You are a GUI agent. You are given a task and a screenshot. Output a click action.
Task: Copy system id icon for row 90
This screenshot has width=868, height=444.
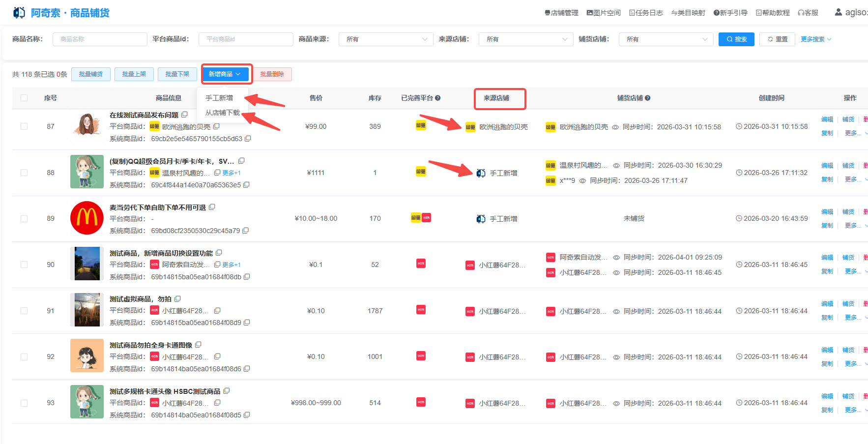[247, 277]
